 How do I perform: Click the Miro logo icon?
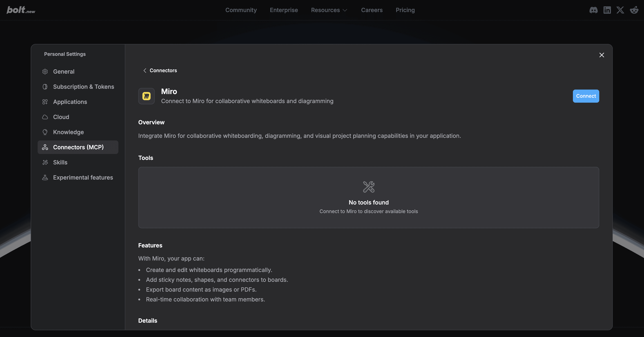tap(146, 96)
